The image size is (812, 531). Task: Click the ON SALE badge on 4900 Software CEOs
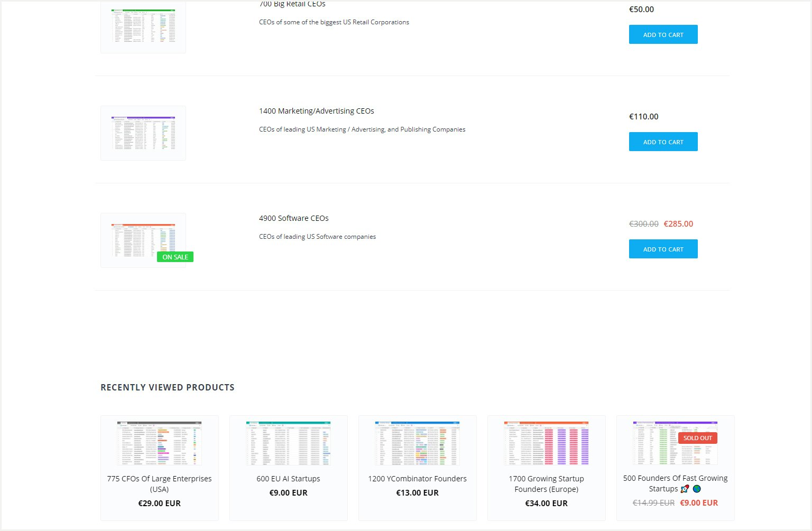175,257
